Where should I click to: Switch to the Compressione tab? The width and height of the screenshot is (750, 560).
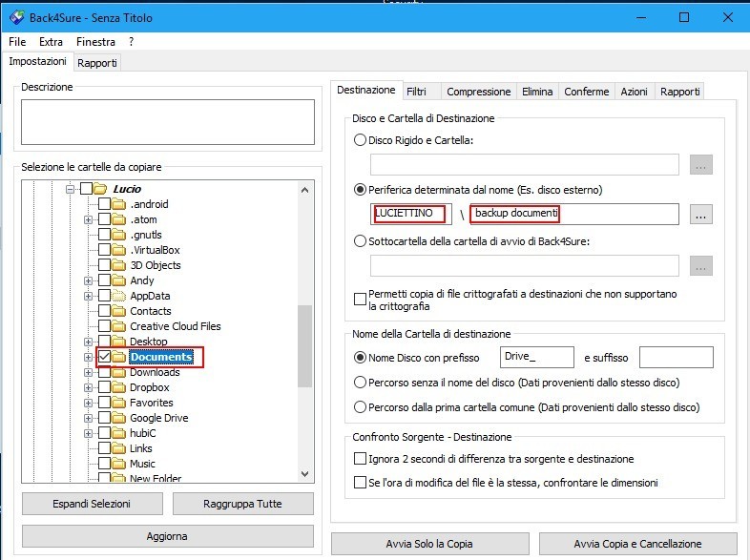pos(478,92)
